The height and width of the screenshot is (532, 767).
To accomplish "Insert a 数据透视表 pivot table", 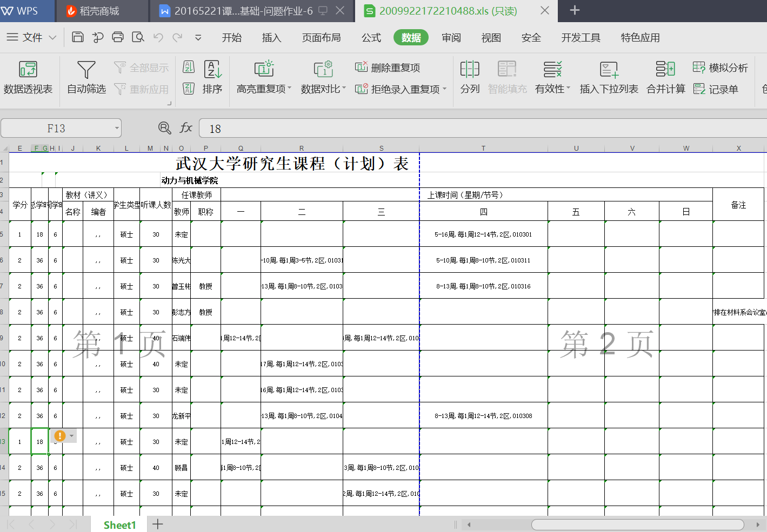I will 28,77.
